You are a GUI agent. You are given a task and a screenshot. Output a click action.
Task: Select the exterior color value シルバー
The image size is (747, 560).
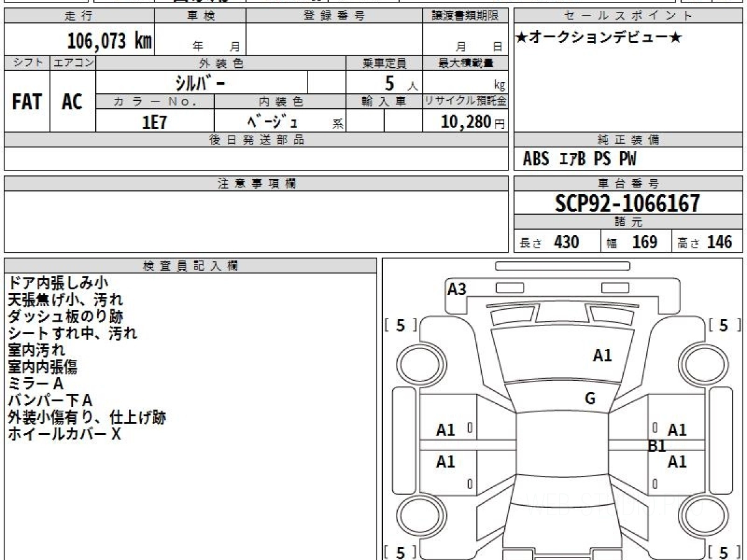click(x=202, y=83)
